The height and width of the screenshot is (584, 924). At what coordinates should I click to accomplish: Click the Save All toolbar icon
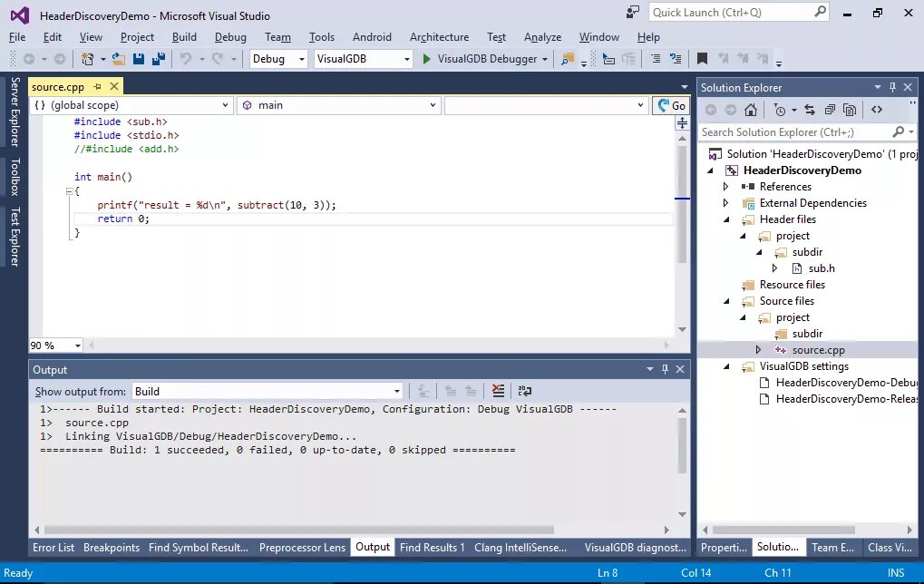tap(159, 59)
